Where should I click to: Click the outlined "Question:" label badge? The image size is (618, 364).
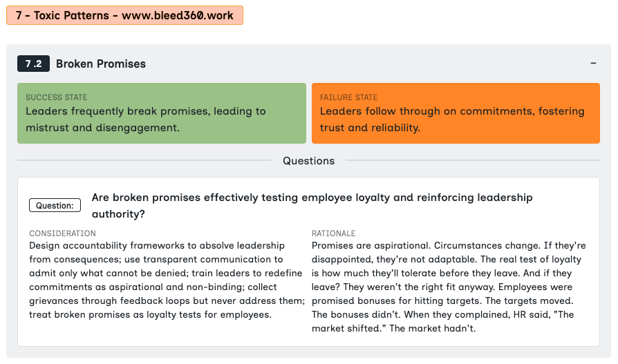(x=55, y=205)
